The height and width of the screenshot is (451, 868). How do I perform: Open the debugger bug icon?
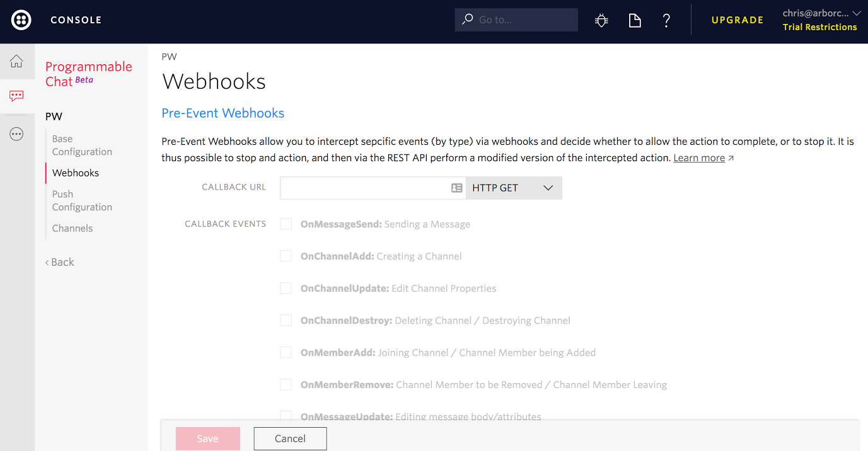pyautogui.click(x=601, y=21)
